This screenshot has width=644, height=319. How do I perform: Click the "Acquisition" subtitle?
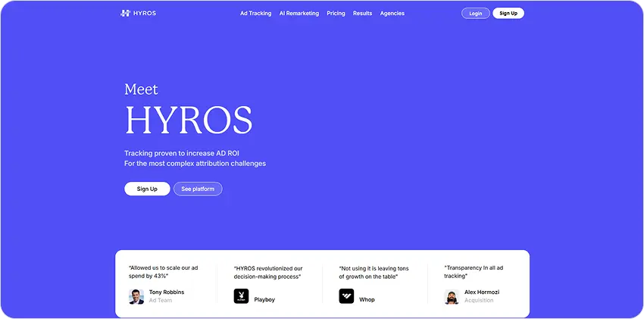(479, 300)
